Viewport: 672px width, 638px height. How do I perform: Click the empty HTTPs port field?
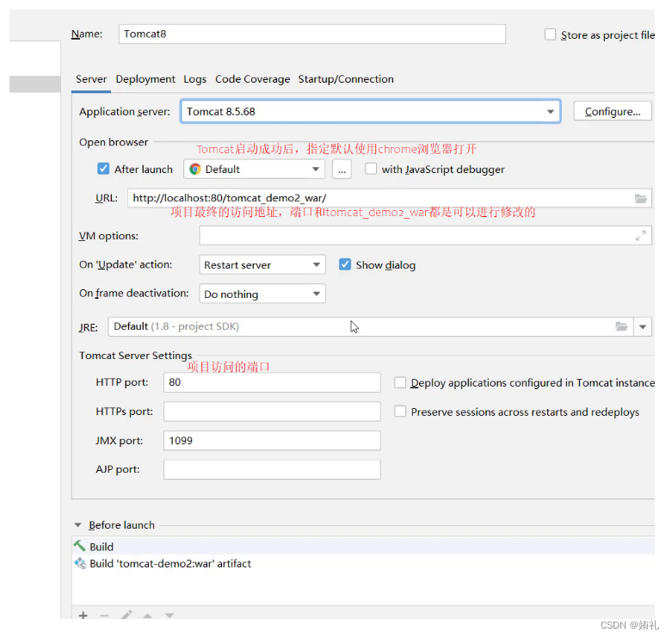tap(272, 412)
